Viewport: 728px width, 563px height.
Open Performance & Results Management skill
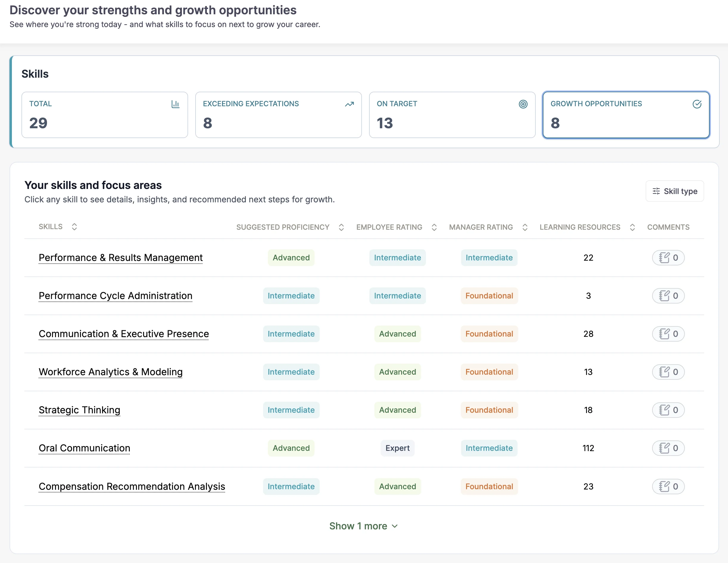(121, 258)
